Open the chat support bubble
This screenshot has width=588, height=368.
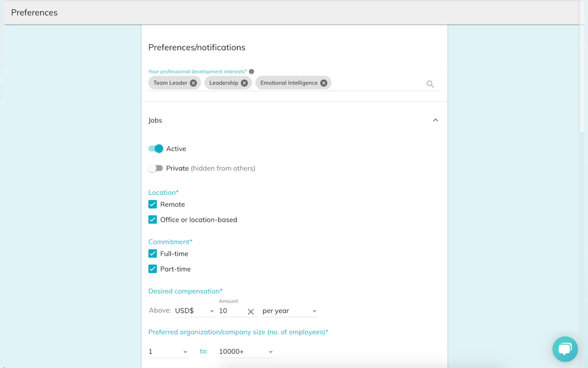[x=565, y=349]
